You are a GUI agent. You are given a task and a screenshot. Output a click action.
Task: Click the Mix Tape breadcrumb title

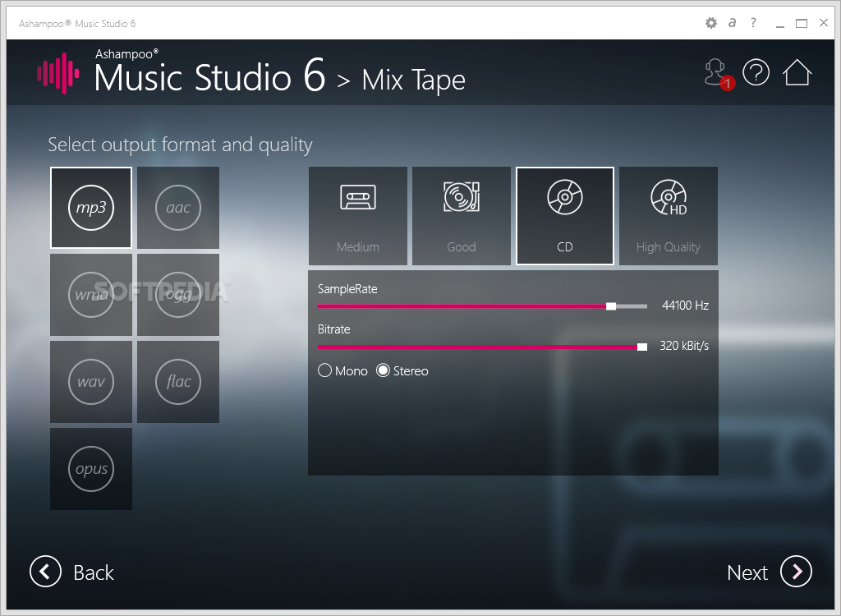(414, 81)
